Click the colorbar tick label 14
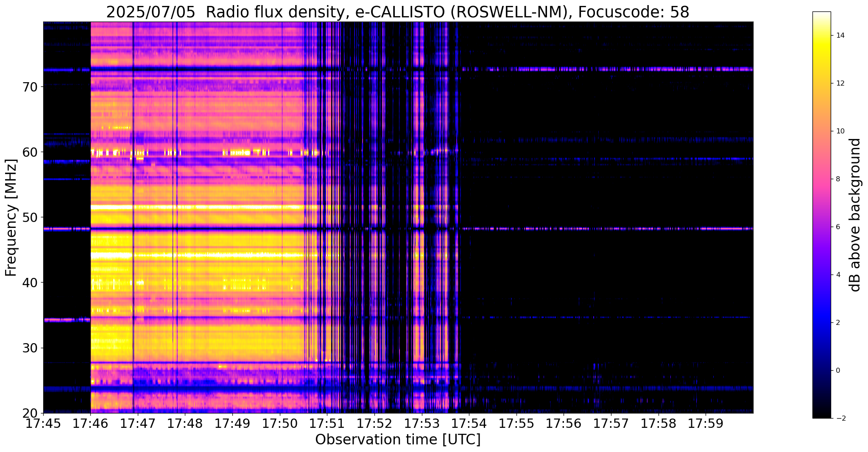This screenshot has height=452, width=868. click(840, 36)
